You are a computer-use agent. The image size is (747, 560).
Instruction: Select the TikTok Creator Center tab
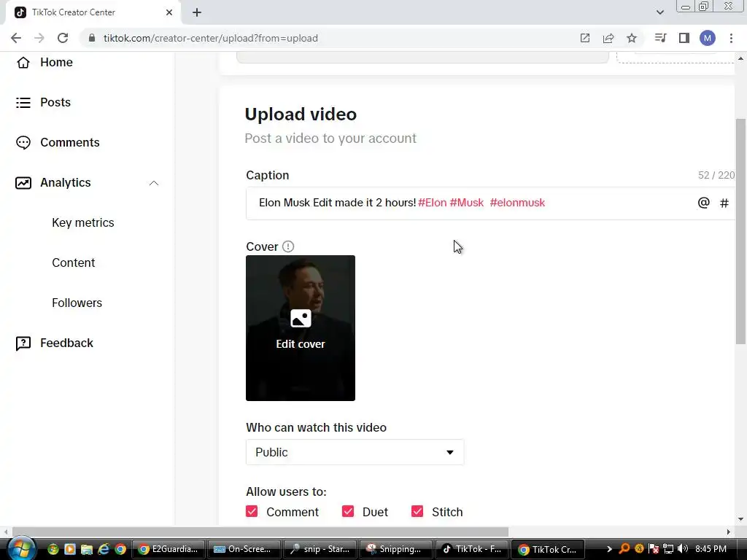click(93, 12)
